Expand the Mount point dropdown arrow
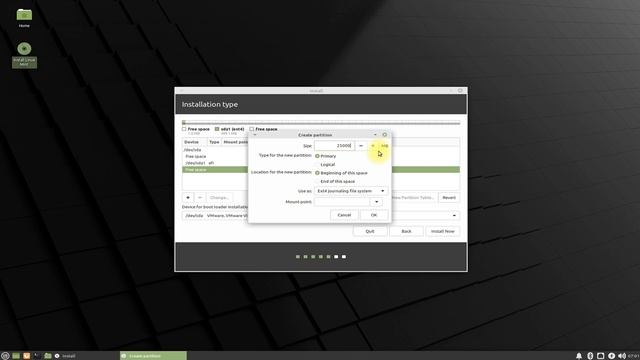 point(376,202)
